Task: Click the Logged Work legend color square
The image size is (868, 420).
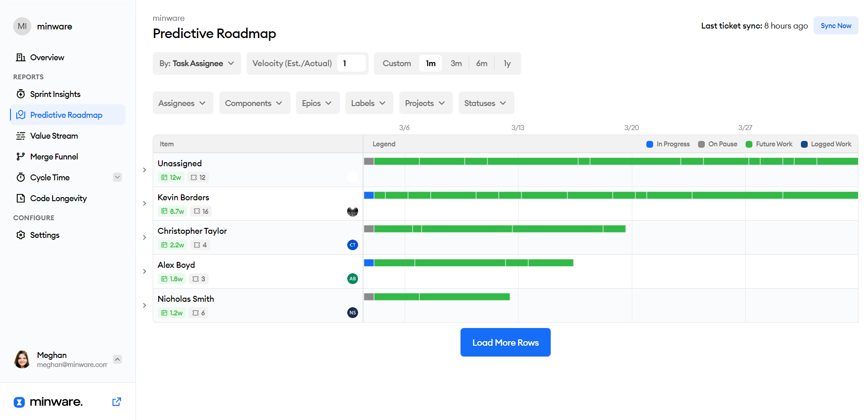Action: (804, 144)
